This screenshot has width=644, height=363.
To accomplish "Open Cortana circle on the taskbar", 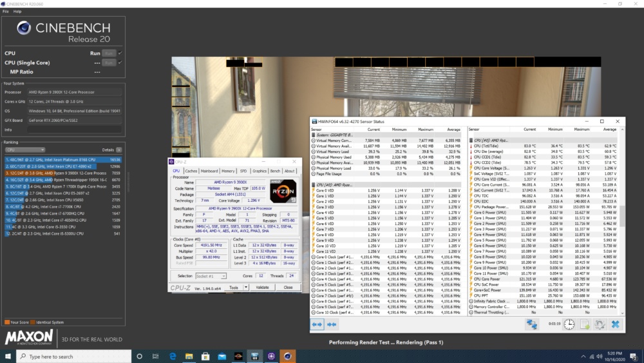I will (139, 357).
